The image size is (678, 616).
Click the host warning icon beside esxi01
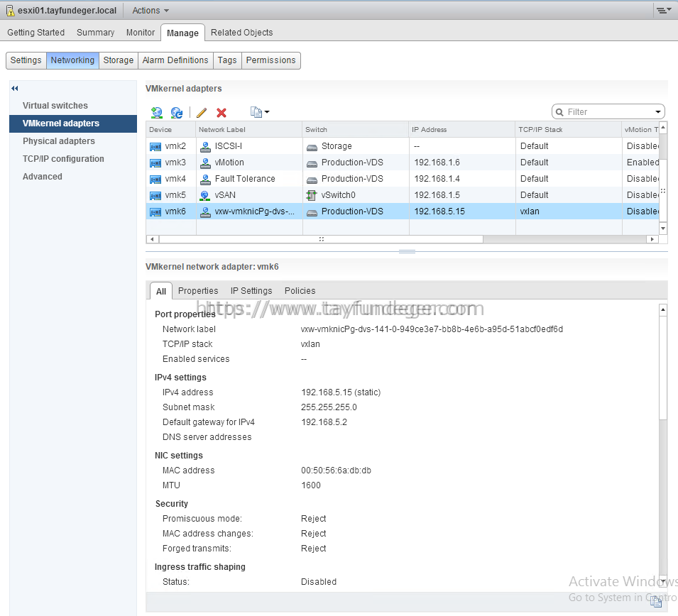[11, 11]
